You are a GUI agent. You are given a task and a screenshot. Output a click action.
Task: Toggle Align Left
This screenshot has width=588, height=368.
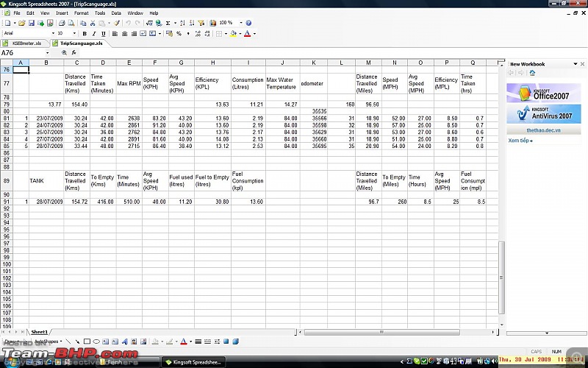pyautogui.click(x=115, y=34)
